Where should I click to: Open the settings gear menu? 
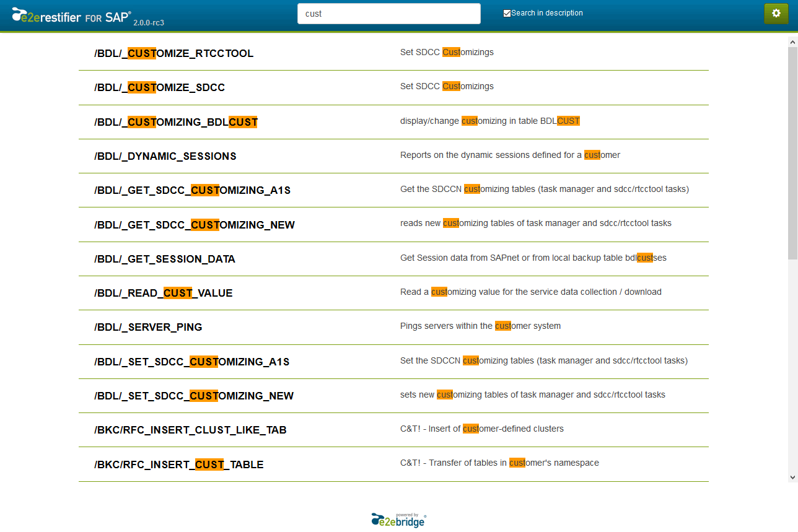(776, 13)
